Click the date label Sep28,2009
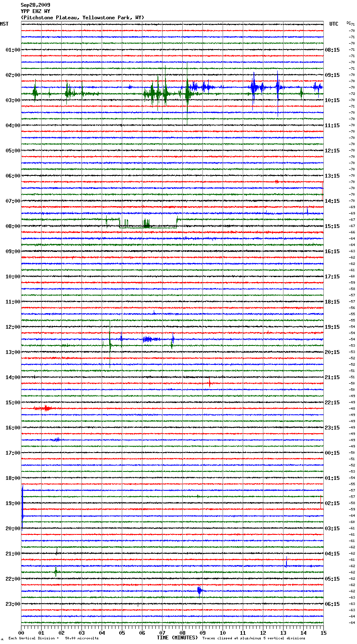This screenshot has width=357, height=644. pos(35,5)
